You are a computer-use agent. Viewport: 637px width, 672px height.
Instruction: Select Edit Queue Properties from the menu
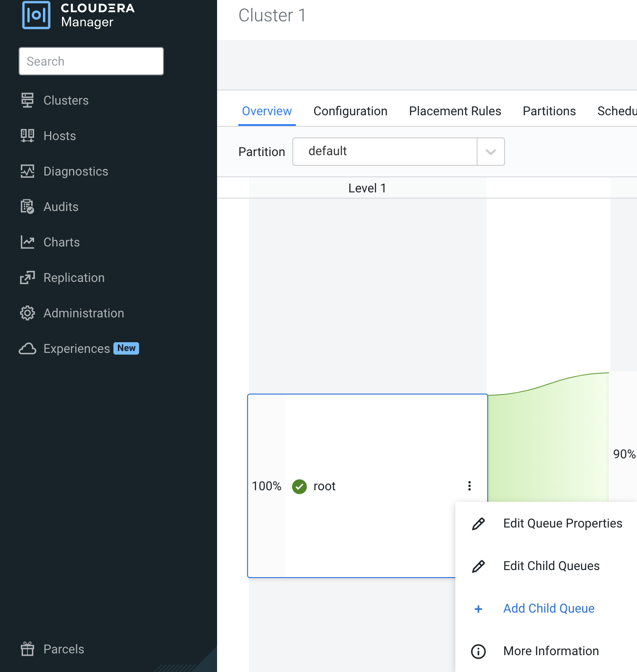click(x=562, y=524)
